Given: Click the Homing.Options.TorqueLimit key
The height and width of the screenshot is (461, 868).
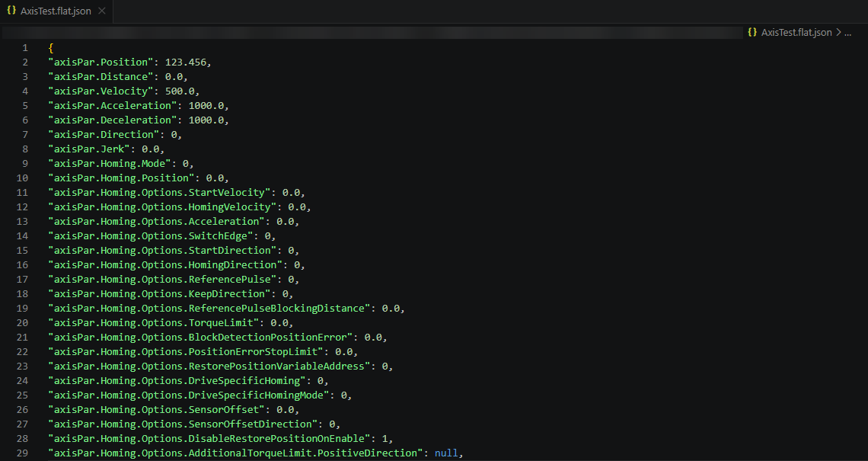Looking at the screenshot, I should coord(154,322).
